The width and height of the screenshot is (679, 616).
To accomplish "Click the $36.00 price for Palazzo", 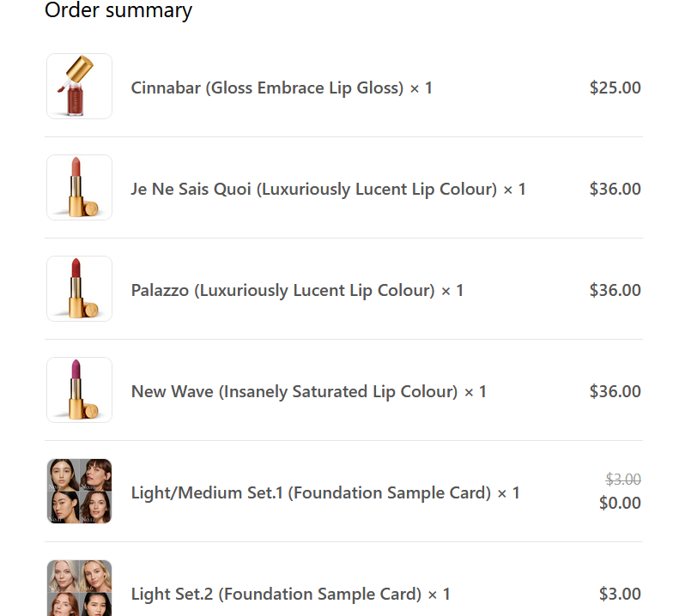I will click(615, 290).
